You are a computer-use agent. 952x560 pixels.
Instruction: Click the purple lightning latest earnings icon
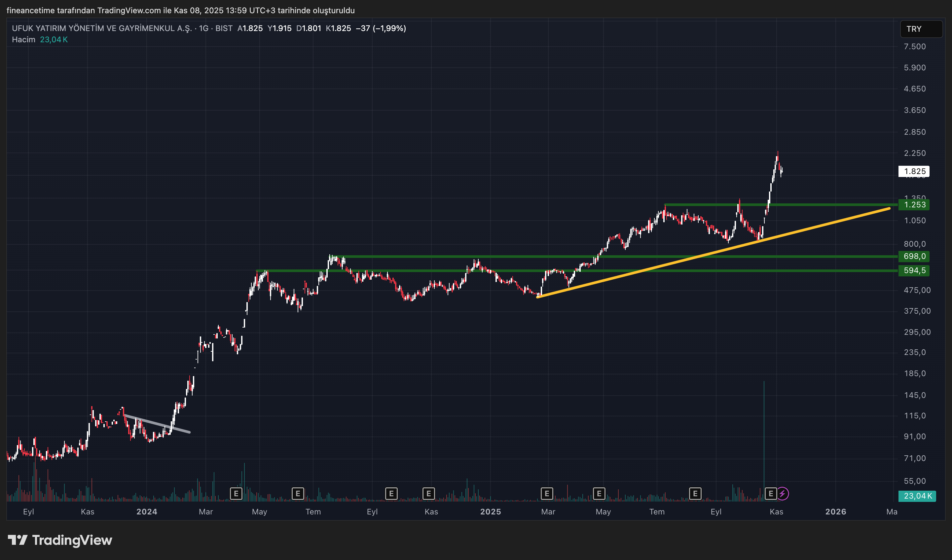(783, 494)
